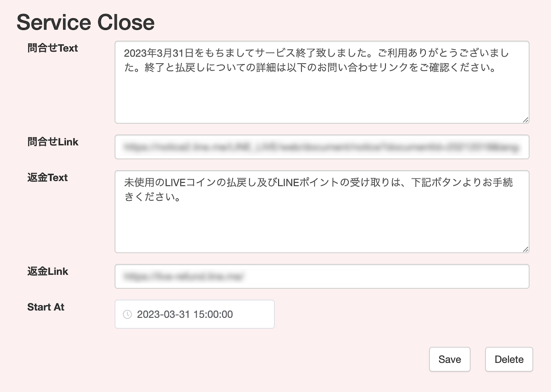The width and height of the screenshot is (551, 392).
Task: Focus the 問合せLink URL input field
Action: tap(321, 147)
